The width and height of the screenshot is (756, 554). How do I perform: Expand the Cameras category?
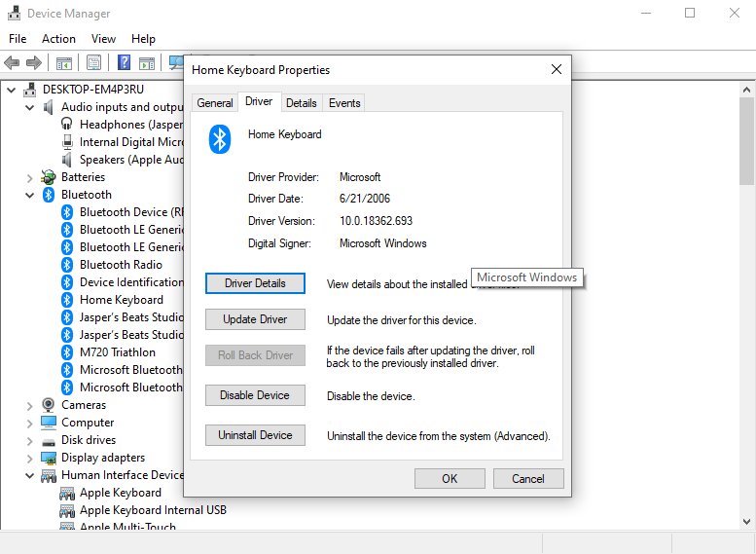[x=30, y=405]
